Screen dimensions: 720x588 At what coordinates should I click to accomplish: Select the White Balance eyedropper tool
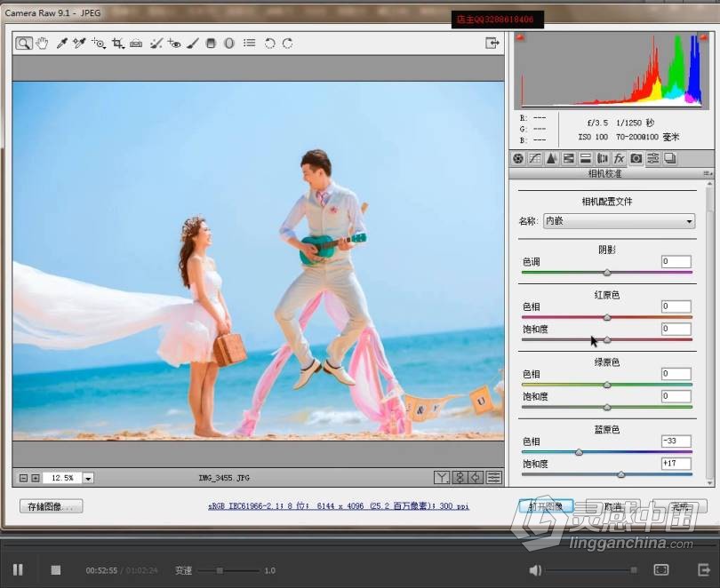61,44
